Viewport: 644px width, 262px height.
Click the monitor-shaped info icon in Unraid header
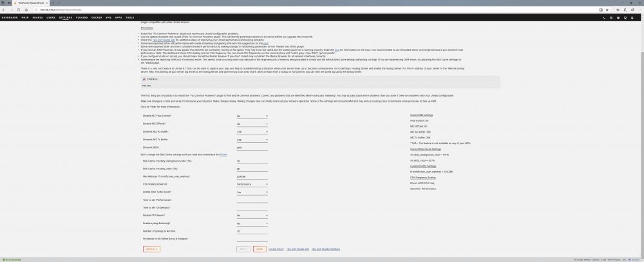pos(625,17)
